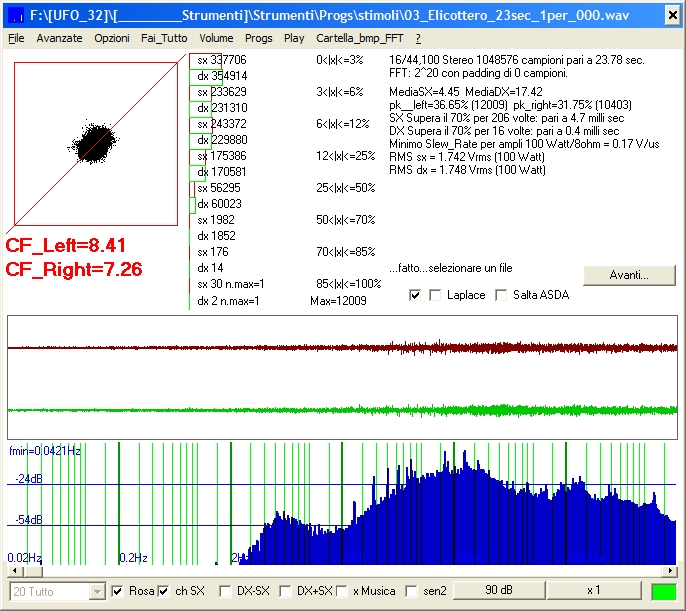Open the Fai_Tutto menu
686x611 pixels.
[x=164, y=38]
